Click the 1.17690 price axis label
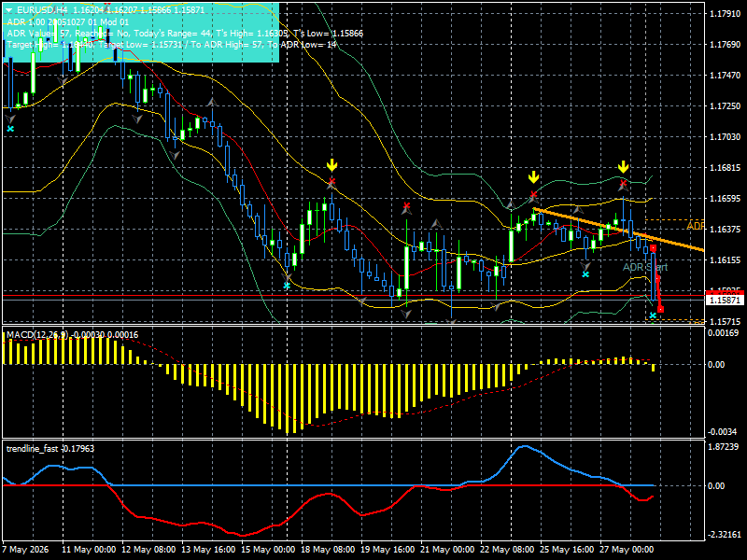The height and width of the screenshot is (560, 747). [725, 45]
